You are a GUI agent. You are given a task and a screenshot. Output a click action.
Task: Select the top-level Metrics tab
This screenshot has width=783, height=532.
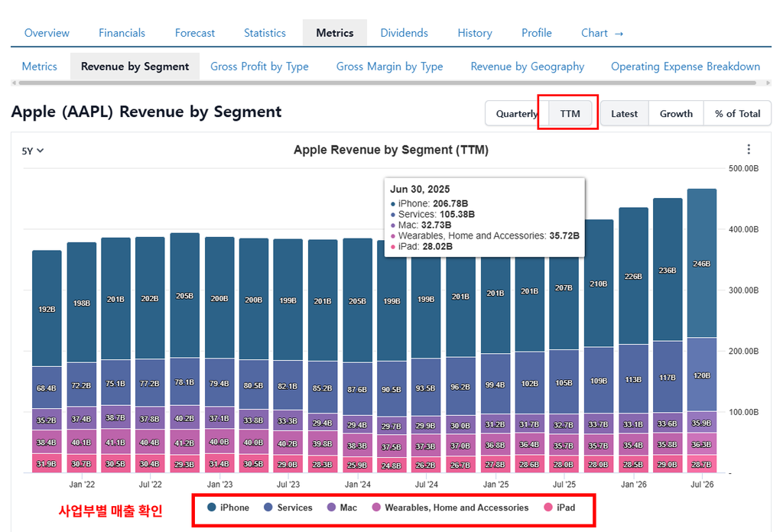click(335, 33)
